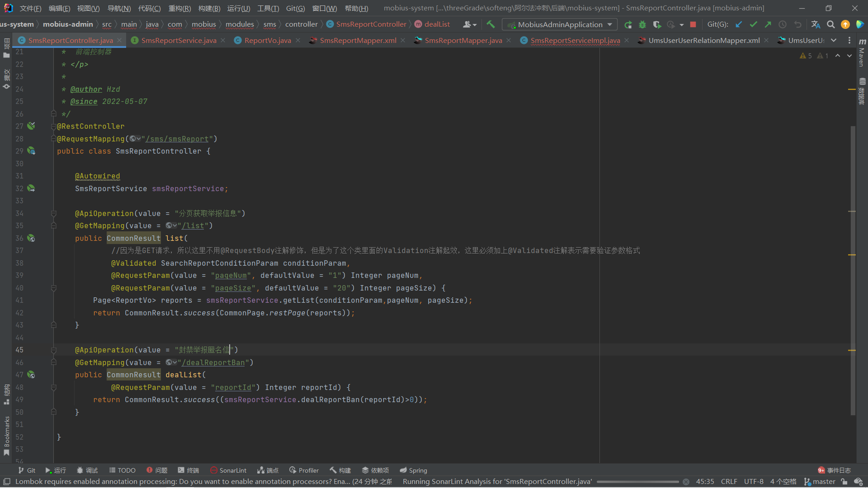Open the translate plugin icon
This screenshot has height=488, width=868.
point(816,24)
